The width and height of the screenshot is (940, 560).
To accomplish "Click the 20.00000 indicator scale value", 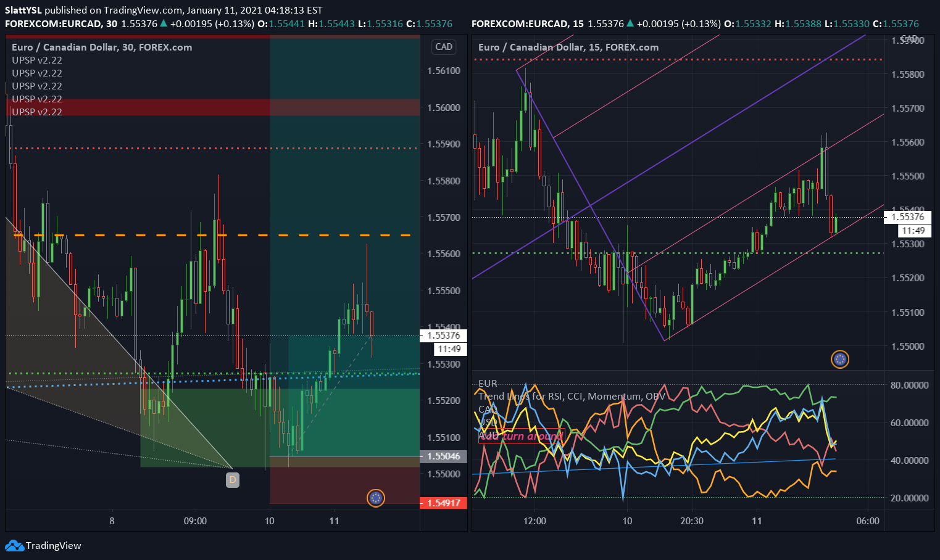I will 909,498.
